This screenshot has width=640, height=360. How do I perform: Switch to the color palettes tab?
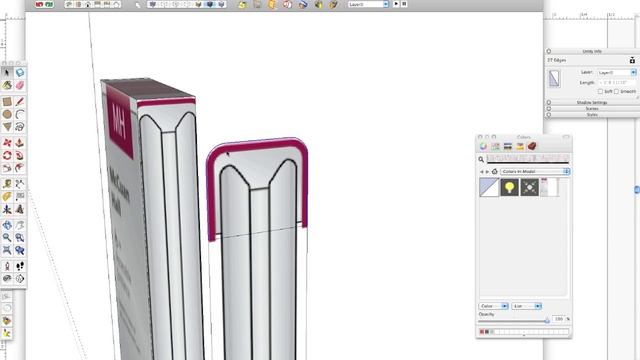[x=508, y=147]
